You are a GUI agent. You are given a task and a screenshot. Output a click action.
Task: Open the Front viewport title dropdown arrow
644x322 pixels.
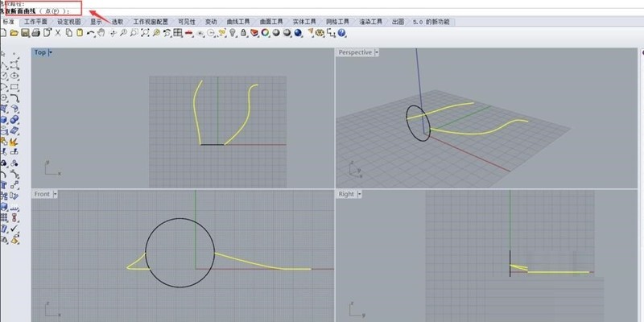point(54,194)
